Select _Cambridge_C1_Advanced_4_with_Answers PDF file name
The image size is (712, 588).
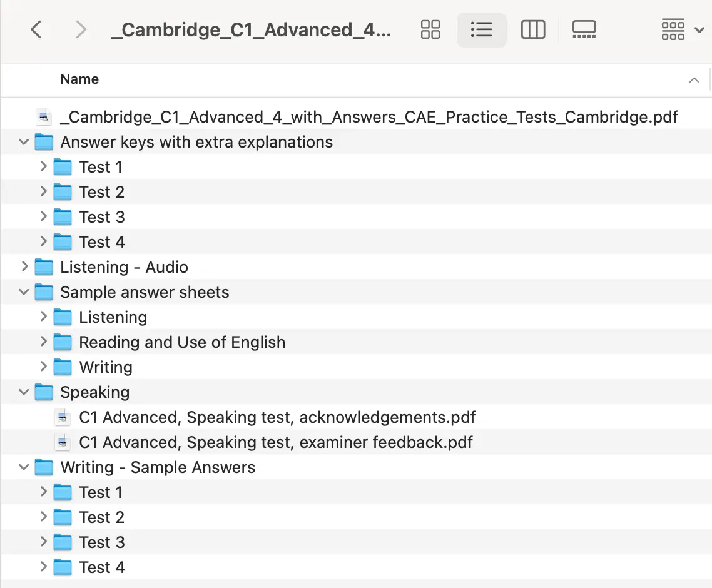tap(369, 117)
